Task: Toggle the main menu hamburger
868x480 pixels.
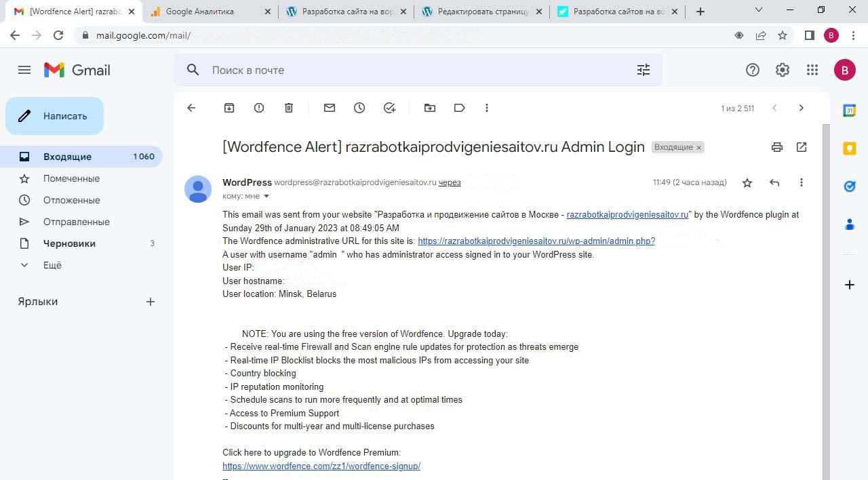Action: [x=24, y=70]
